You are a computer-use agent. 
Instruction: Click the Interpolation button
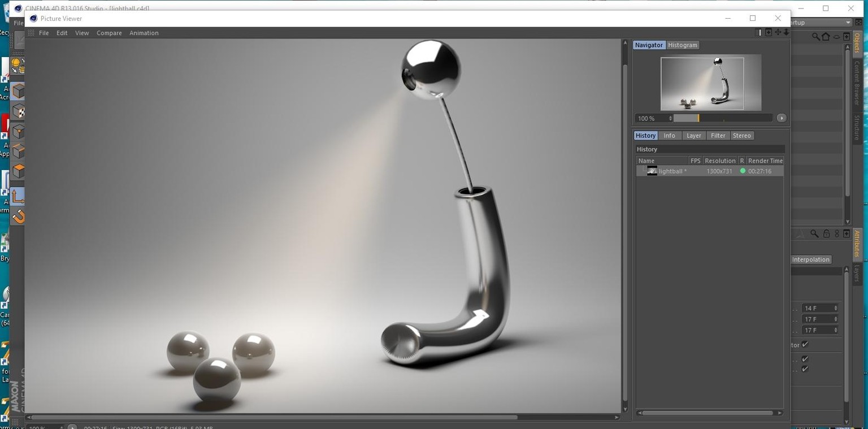coord(811,259)
